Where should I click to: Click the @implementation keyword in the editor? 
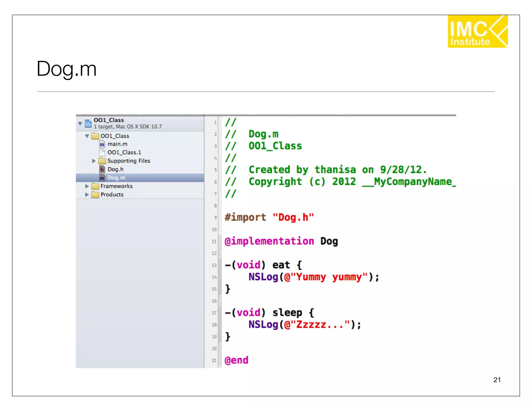pos(269,241)
